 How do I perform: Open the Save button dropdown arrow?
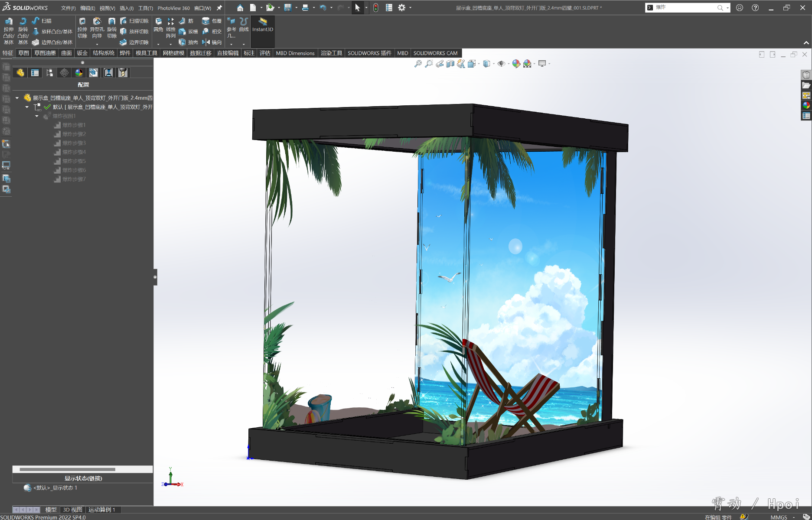tap(297, 8)
